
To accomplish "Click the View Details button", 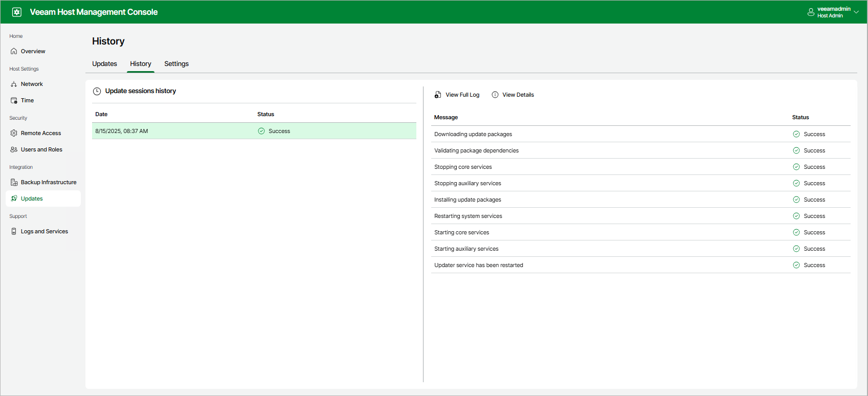I will 513,95.
